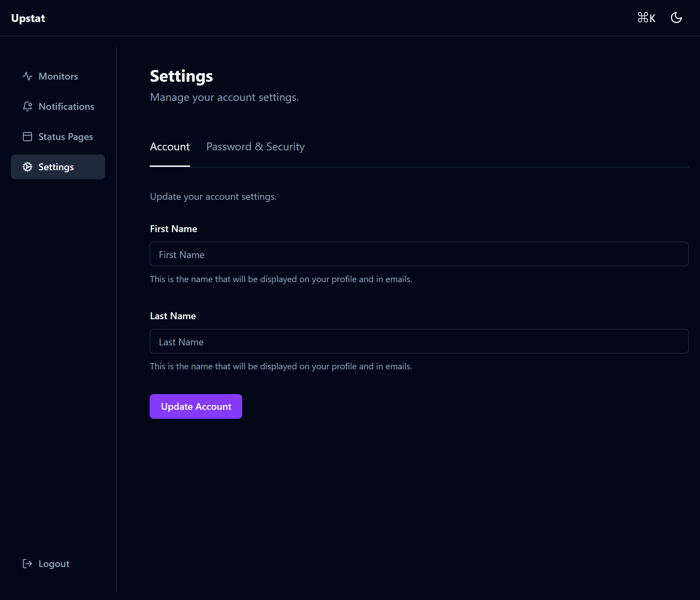Open the Monitors page
This screenshot has height=600, width=700.
click(58, 76)
